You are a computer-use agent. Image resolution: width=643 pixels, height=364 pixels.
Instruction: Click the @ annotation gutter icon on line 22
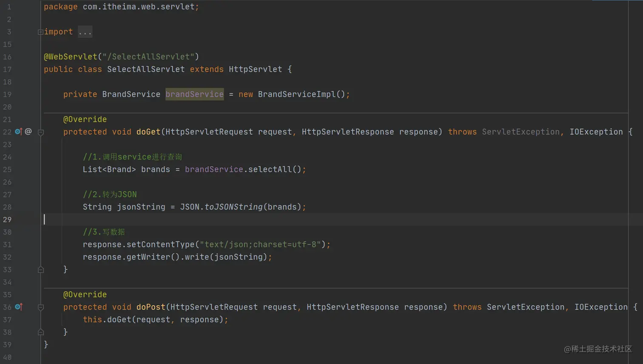tap(28, 131)
